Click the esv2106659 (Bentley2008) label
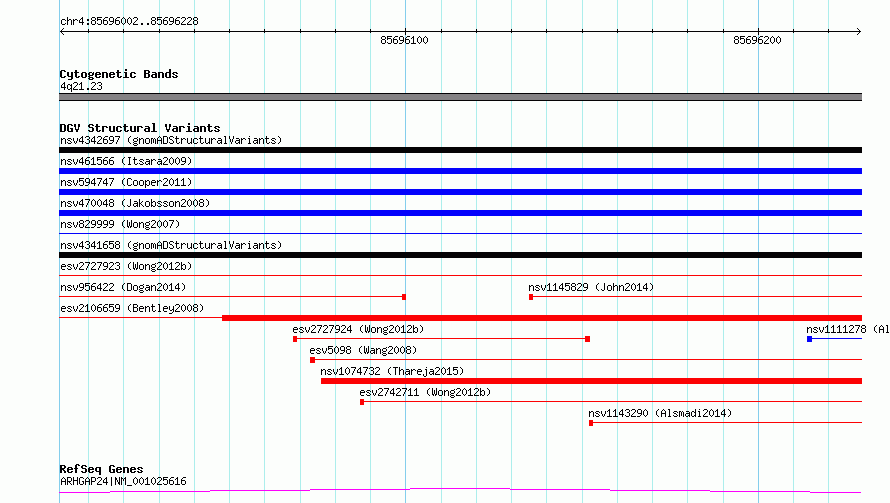This screenshot has width=890, height=503. click(x=132, y=308)
